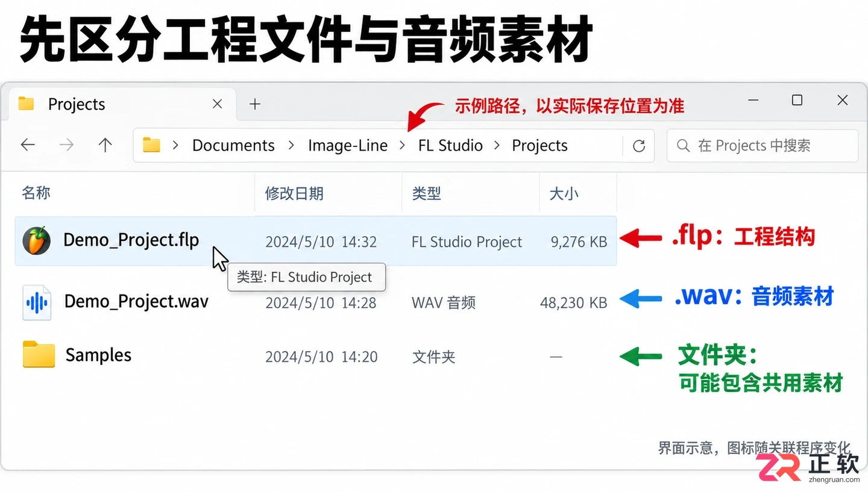Screen dimensions: 868x492
Task: Click the magnifier icon in search box
Action: click(683, 146)
